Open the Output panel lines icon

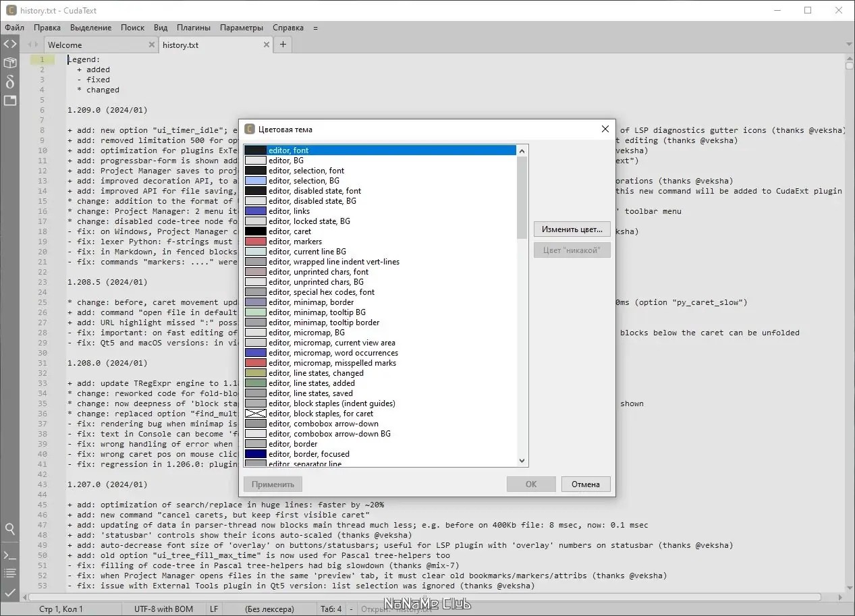[10, 573]
